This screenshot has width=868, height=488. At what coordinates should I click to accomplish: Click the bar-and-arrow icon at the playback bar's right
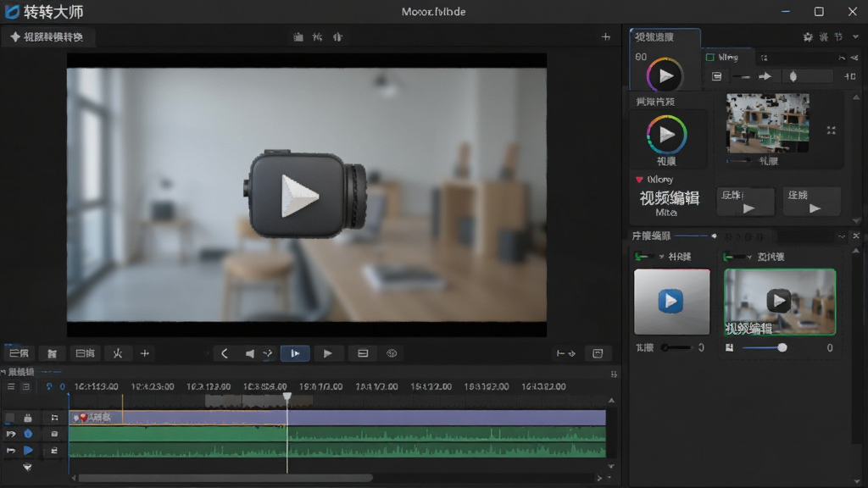[x=565, y=353]
